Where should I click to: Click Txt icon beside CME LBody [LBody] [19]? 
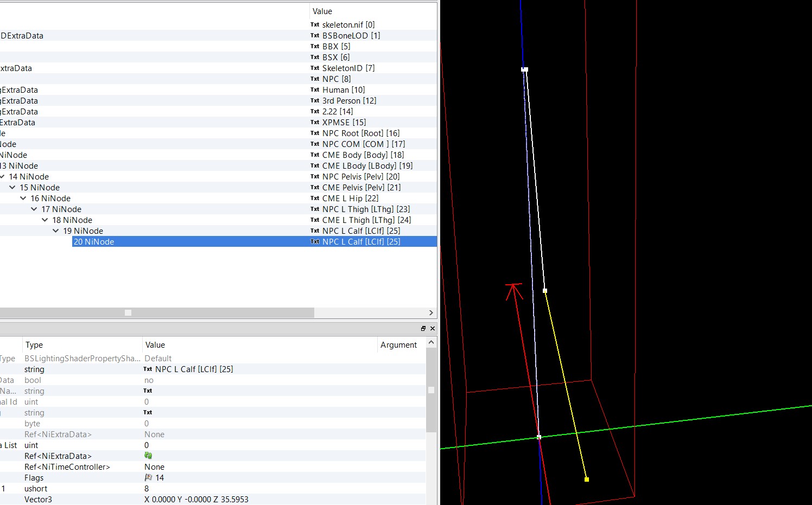pyautogui.click(x=315, y=166)
